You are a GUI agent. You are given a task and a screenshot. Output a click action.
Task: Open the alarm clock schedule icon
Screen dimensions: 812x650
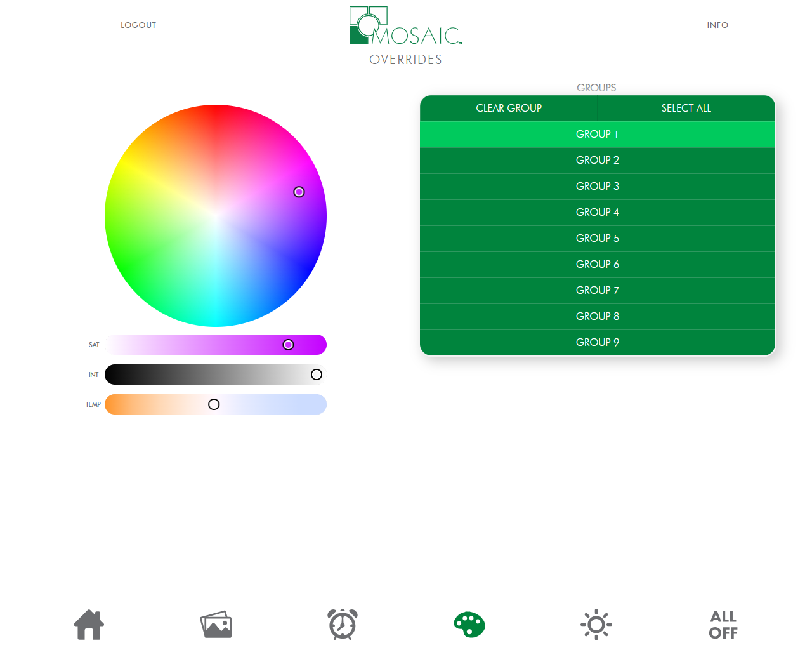click(343, 625)
